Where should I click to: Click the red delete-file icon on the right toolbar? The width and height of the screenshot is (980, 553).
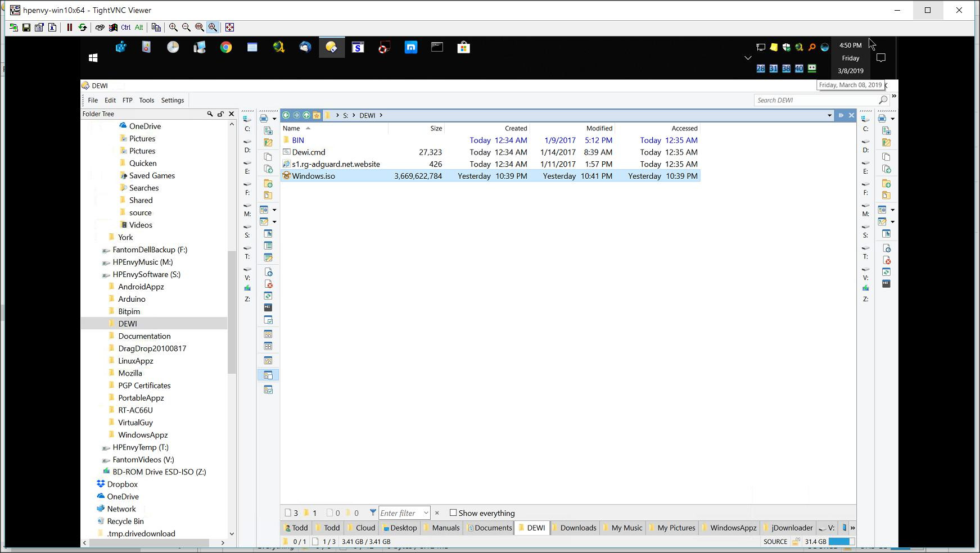[x=886, y=259]
